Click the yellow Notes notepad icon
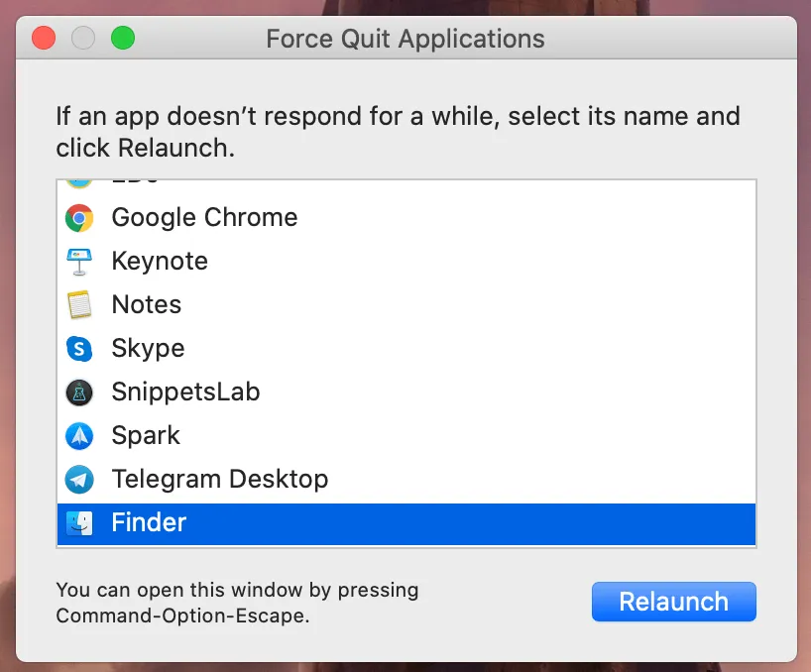Viewport: 811px width, 672px height. [79, 305]
